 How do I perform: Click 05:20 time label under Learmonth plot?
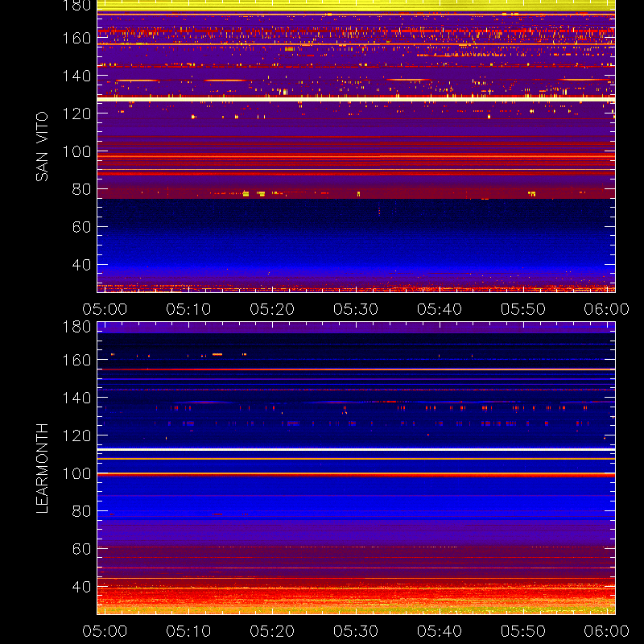coord(272,631)
